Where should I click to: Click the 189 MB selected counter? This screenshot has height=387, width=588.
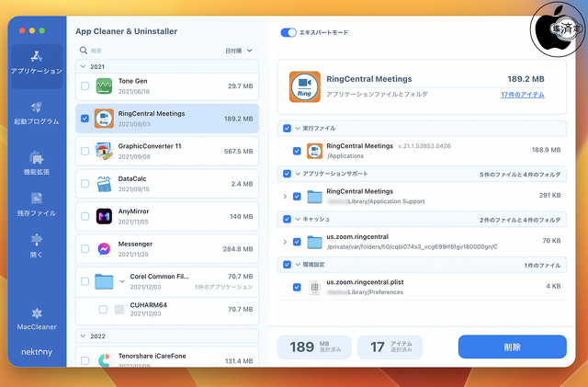click(x=314, y=347)
